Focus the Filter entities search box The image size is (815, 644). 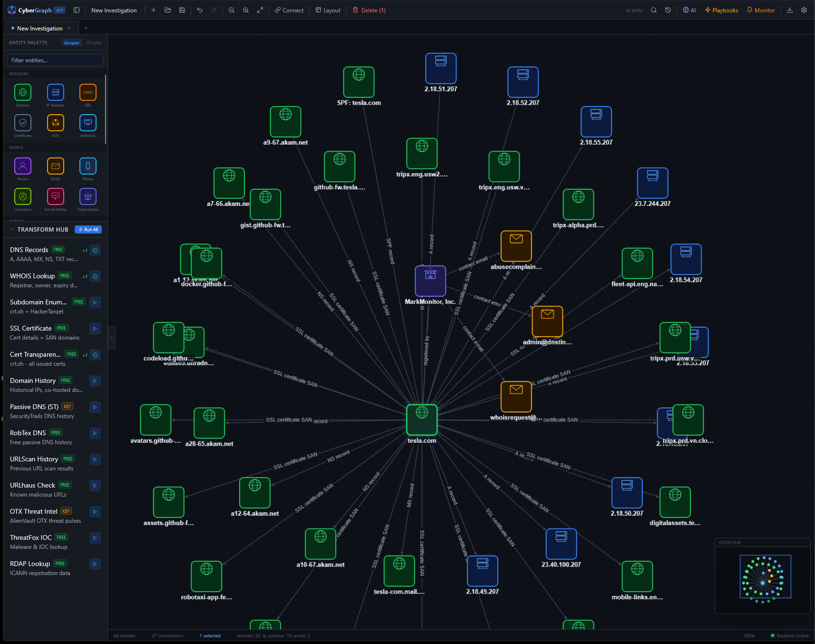[x=55, y=60]
